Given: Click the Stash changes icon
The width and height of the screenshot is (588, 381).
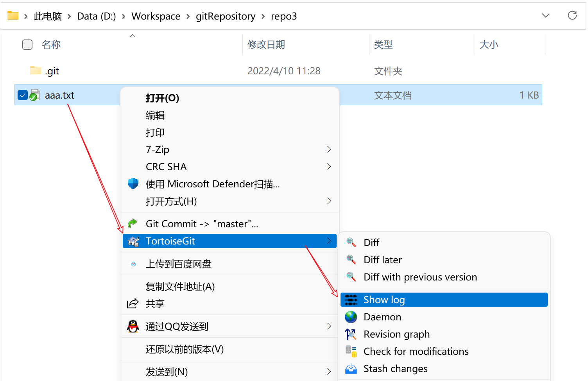Looking at the screenshot, I should point(351,369).
